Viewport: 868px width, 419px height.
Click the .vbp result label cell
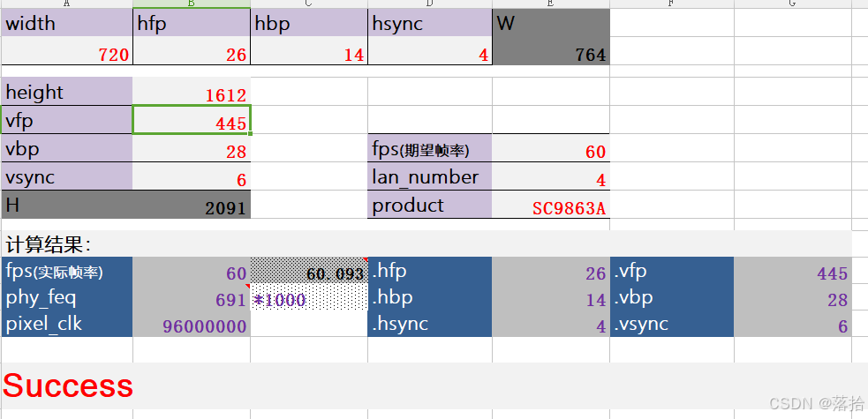pos(672,297)
